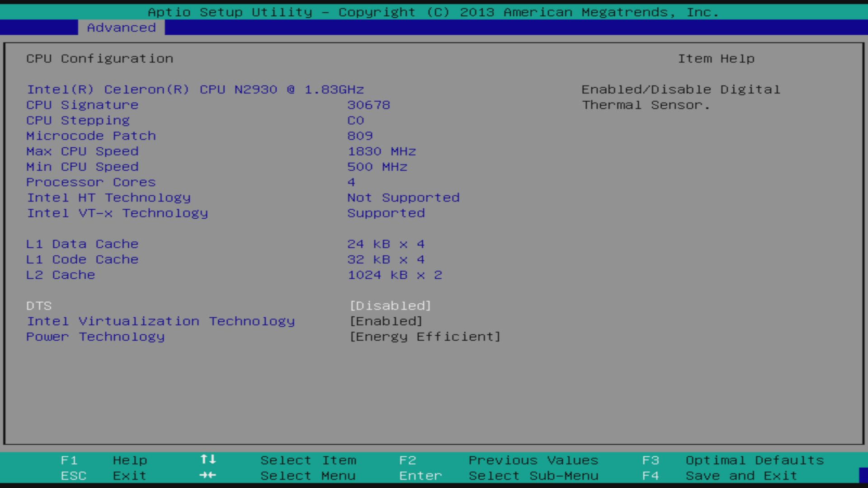Click the L1 Data Cache label
The image size is (868, 488).
click(82, 244)
